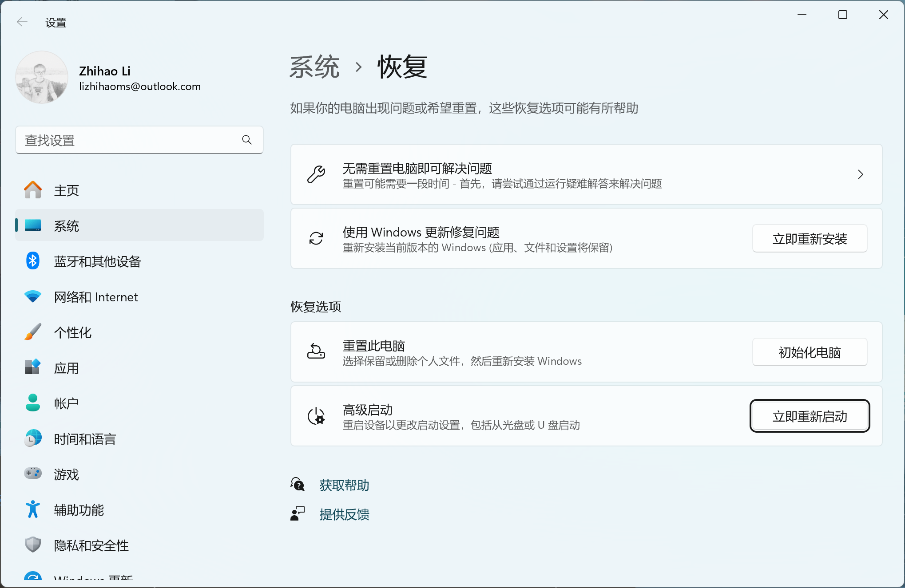Select 帐户 in the sidebar
Screen dimensions: 905x588
click(67, 403)
